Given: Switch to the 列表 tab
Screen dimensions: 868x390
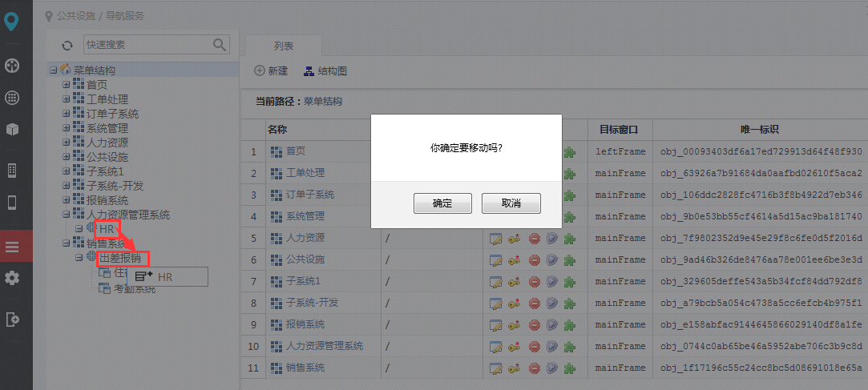Looking at the screenshot, I should (283, 46).
